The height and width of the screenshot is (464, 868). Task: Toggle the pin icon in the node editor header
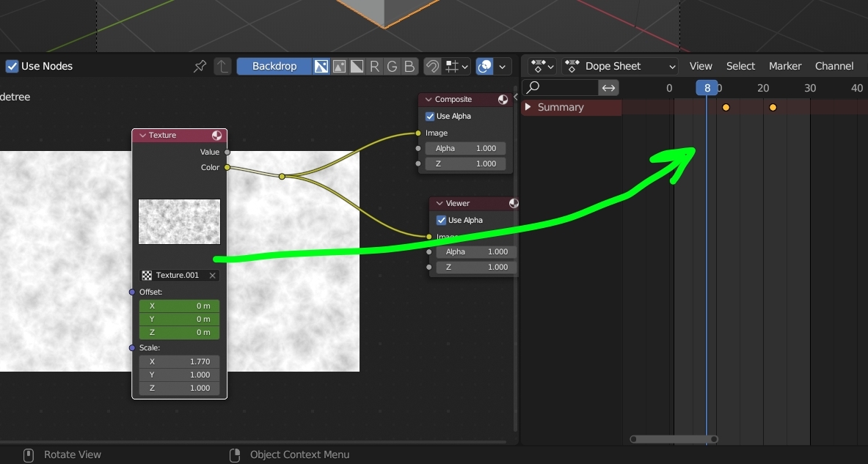pyautogui.click(x=199, y=66)
